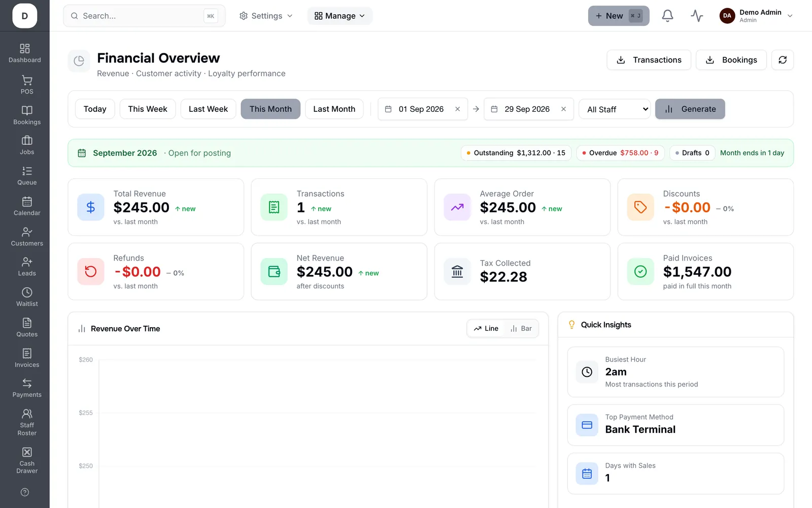The width and height of the screenshot is (812, 508).
Task: Expand the Demo Admin account menu
Action: click(x=756, y=16)
